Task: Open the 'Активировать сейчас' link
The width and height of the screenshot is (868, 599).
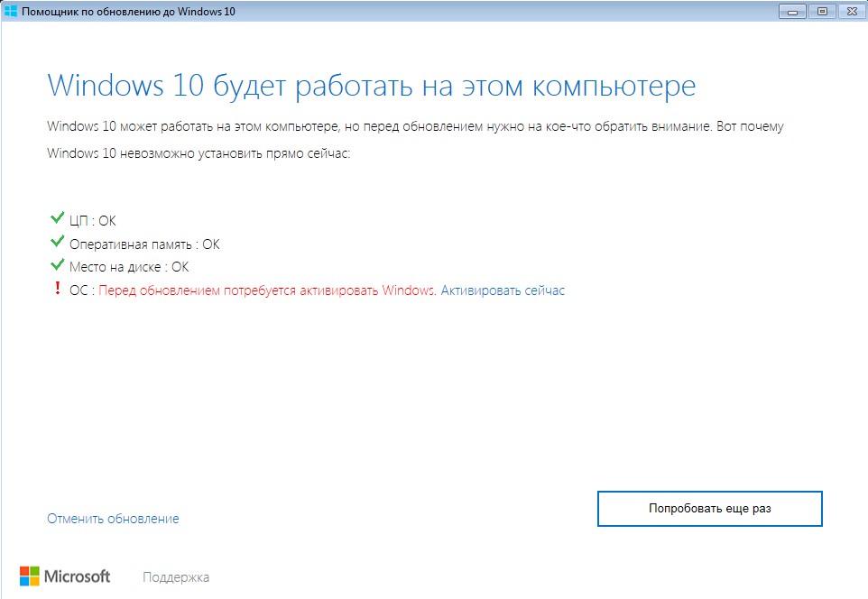Action: tap(503, 290)
